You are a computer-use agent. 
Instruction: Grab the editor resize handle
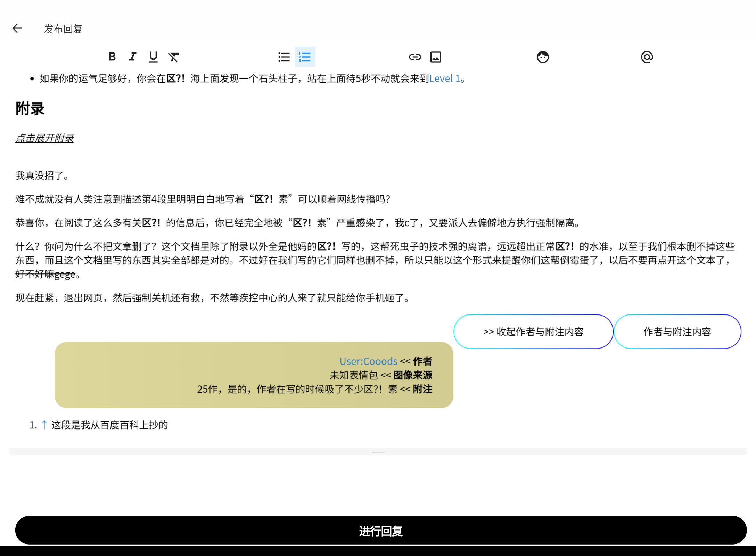pos(378,450)
